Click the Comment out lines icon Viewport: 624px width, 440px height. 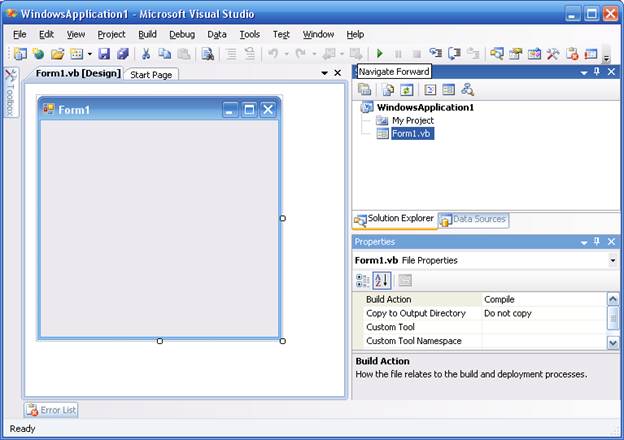(231, 53)
